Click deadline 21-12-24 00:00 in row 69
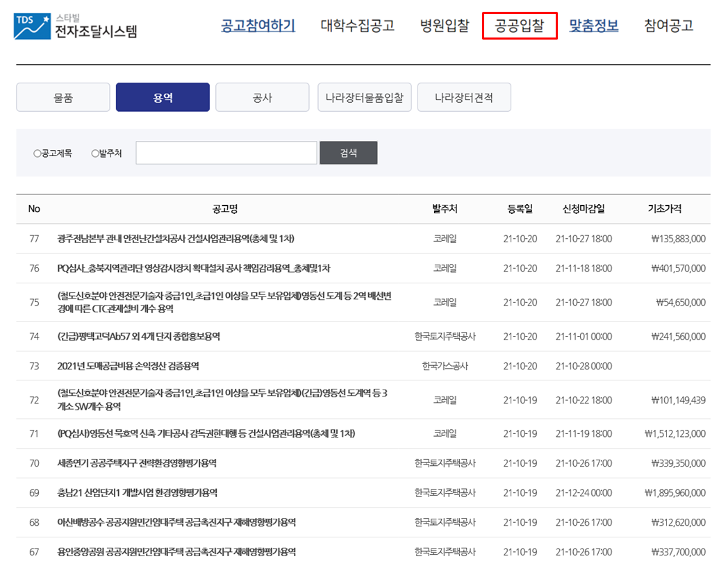 [x=584, y=492]
